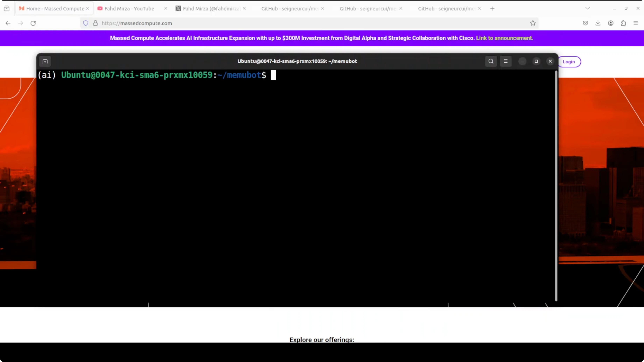View recent downloads
The height and width of the screenshot is (362, 644).
[598, 23]
